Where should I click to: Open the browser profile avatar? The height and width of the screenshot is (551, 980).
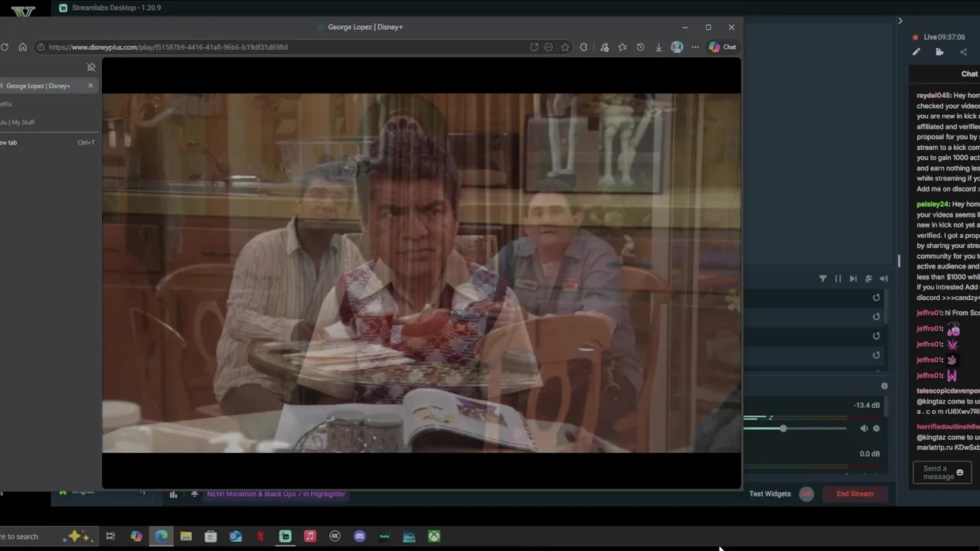point(677,47)
